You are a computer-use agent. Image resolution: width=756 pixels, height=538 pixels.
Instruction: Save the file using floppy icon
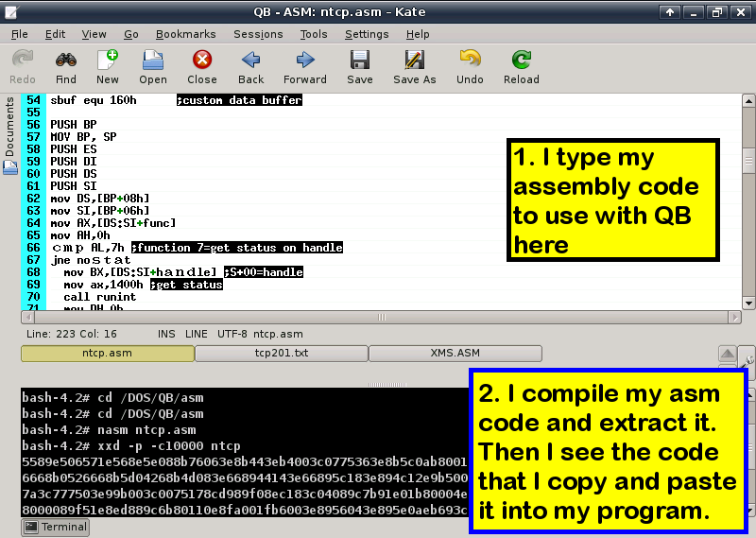click(359, 66)
